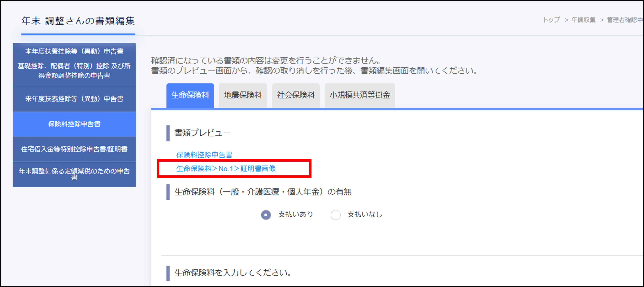The height and width of the screenshot is (287, 644).
Task: Open 本年度扶養控除等（異動）申告書 in sidebar
Action: 74,51
